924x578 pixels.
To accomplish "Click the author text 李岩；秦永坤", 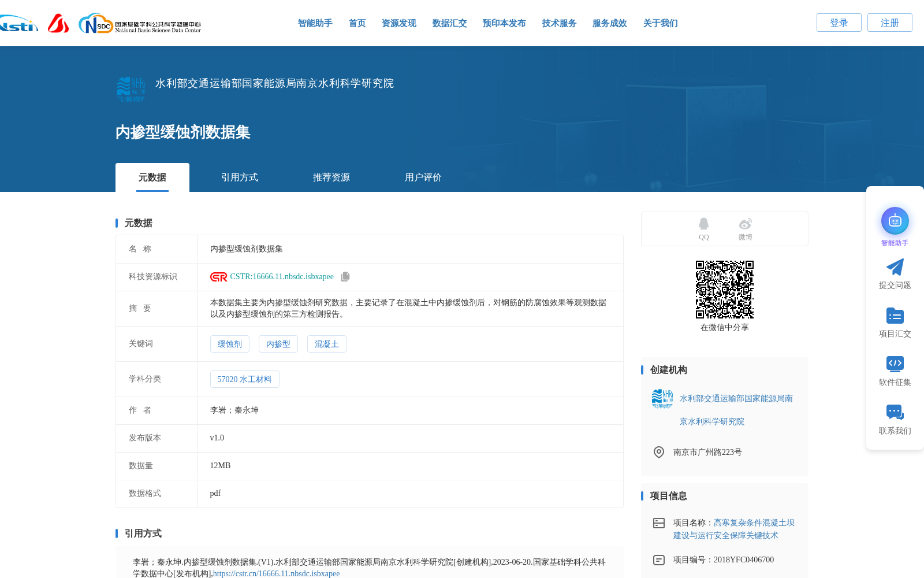I will click(x=234, y=410).
